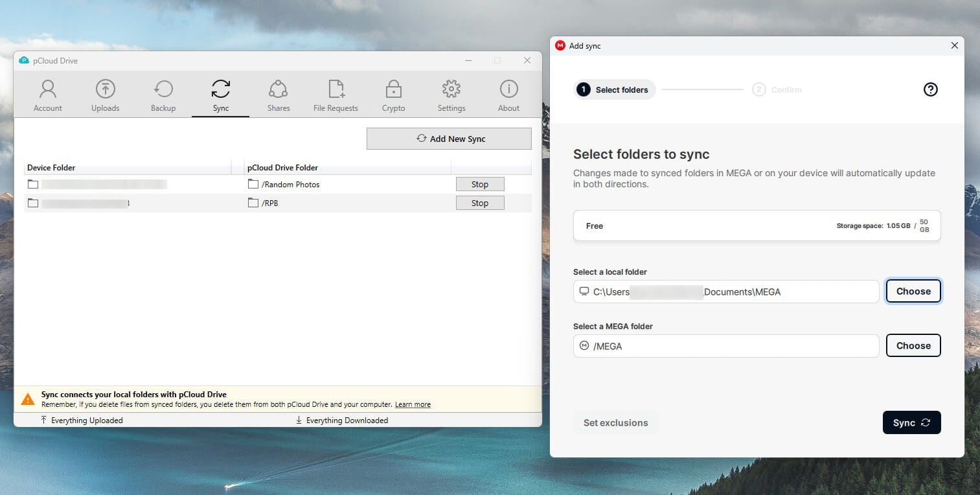Open Set exclusions in MEGA dialog
Viewport: 980px width, 495px height.
[615, 423]
